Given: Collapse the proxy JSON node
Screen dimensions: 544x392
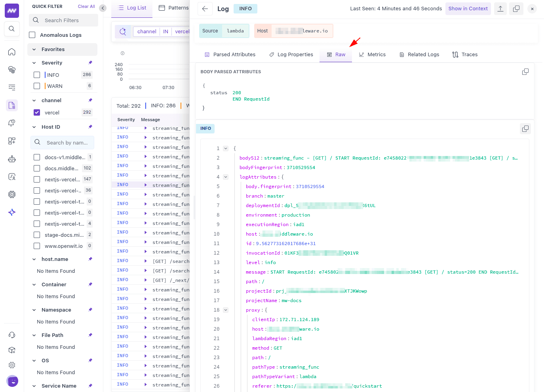Looking at the screenshot, I should pyautogui.click(x=226, y=310).
